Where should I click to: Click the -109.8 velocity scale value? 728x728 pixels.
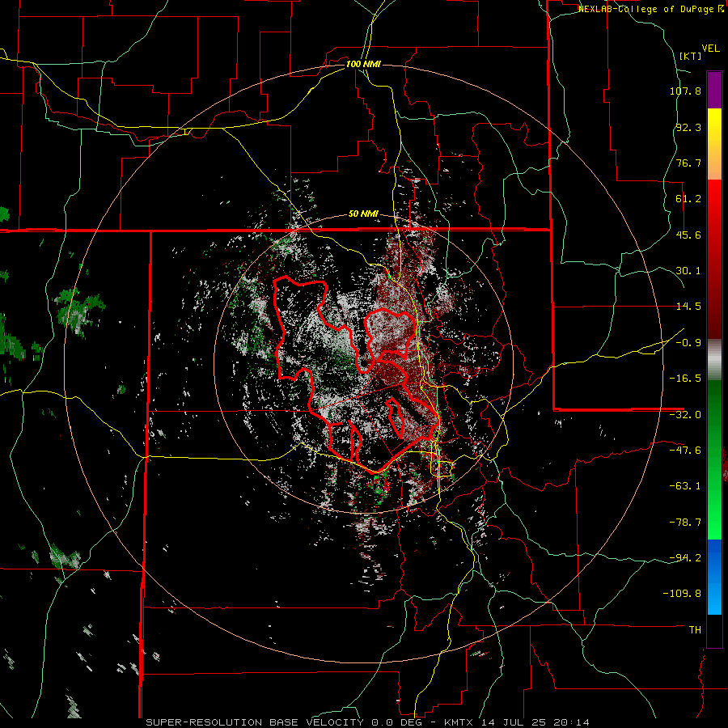[682, 594]
